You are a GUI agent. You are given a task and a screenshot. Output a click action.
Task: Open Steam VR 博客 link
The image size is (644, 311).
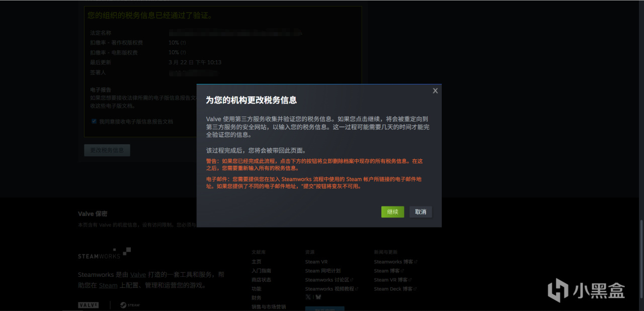pos(392,280)
